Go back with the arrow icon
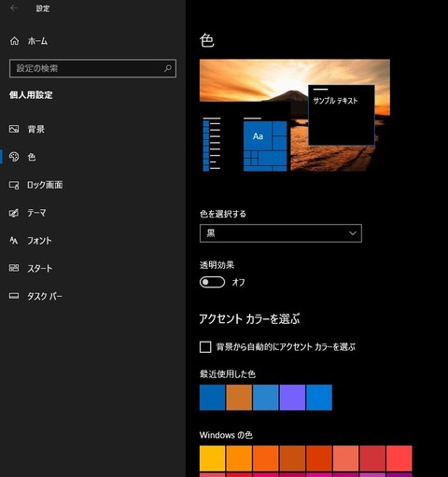 point(14,8)
